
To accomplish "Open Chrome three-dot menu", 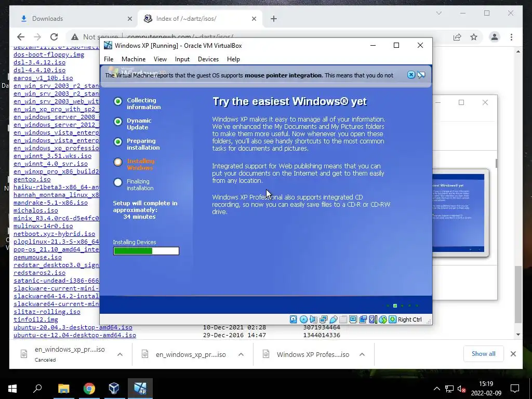I will click(x=511, y=37).
